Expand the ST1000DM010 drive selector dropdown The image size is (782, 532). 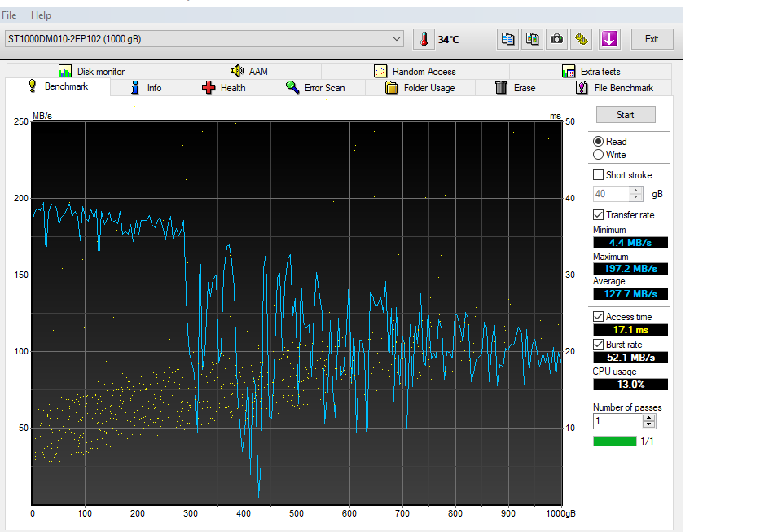(x=397, y=39)
